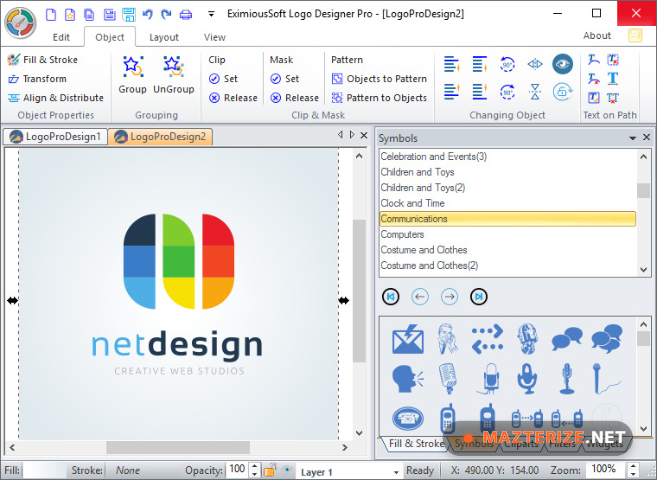Rotate object 90 degrees clockwise
Viewport: 657px width, 480px height.
click(507, 92)
